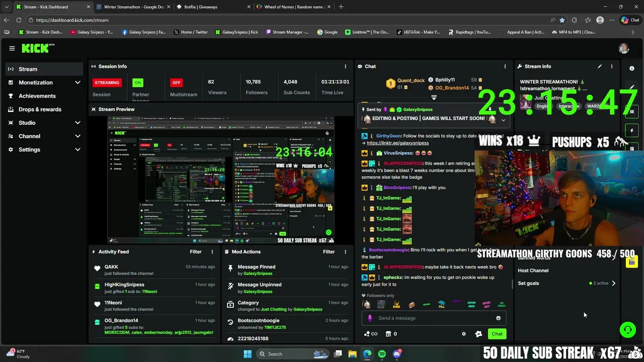
Task: Click Quent_dock at top of leaderboard
Action: click(411, 80)
